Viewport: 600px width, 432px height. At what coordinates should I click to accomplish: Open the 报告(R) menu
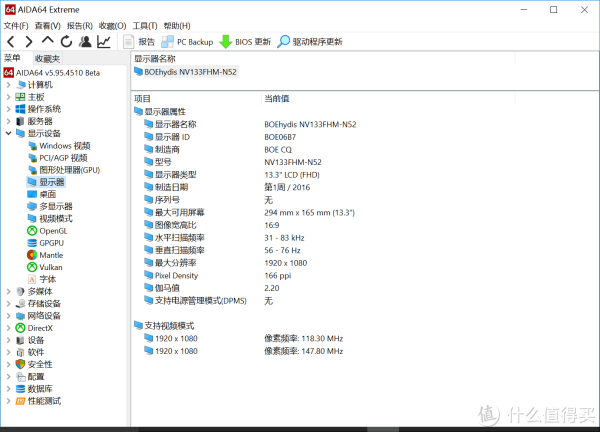pyautogui.click(x=80, y=26)
